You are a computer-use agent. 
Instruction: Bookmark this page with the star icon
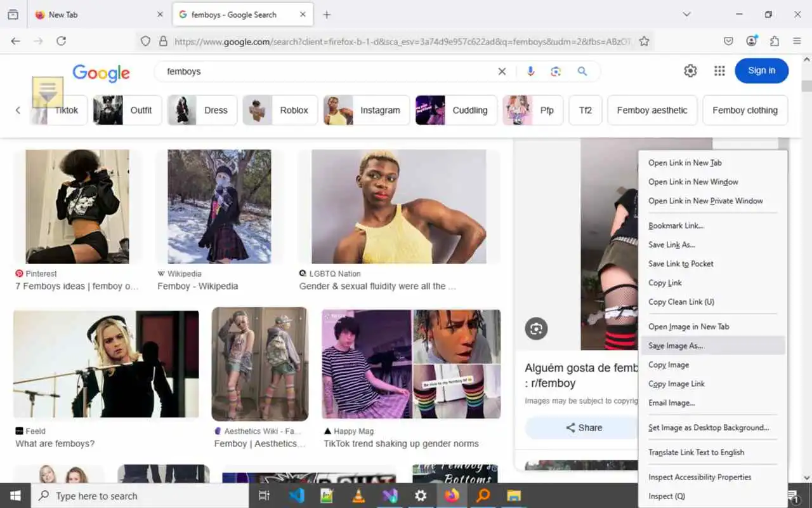point(644,41)
